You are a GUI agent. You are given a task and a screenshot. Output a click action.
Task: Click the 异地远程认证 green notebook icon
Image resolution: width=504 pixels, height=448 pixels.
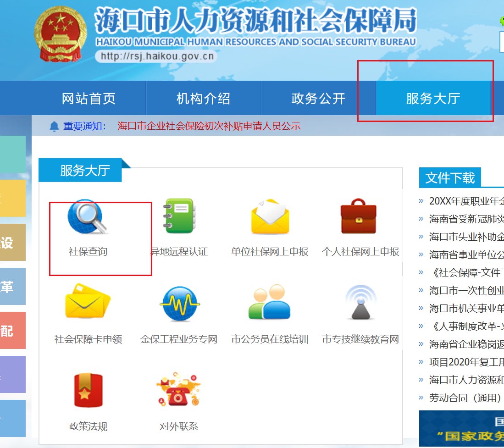(179, 216)
